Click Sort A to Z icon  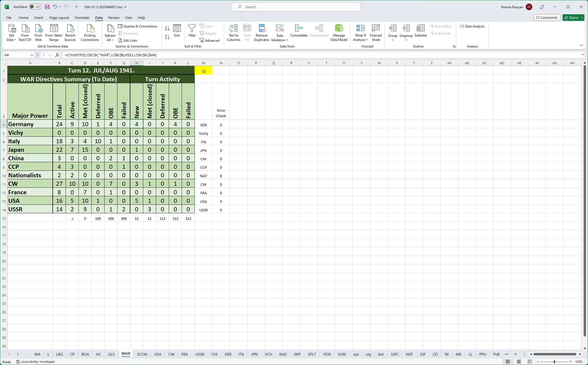167,28
